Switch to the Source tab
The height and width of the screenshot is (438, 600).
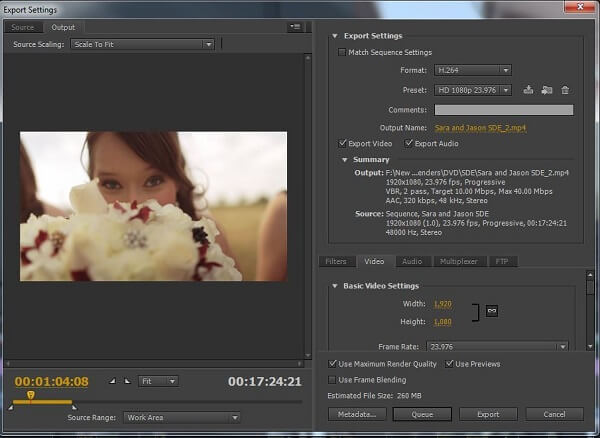tap(22, 27)
